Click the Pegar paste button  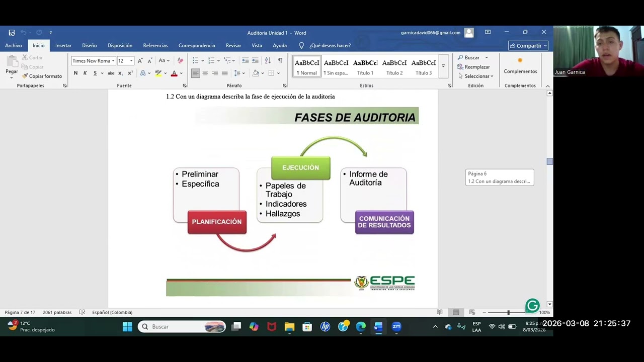[12, 66]
